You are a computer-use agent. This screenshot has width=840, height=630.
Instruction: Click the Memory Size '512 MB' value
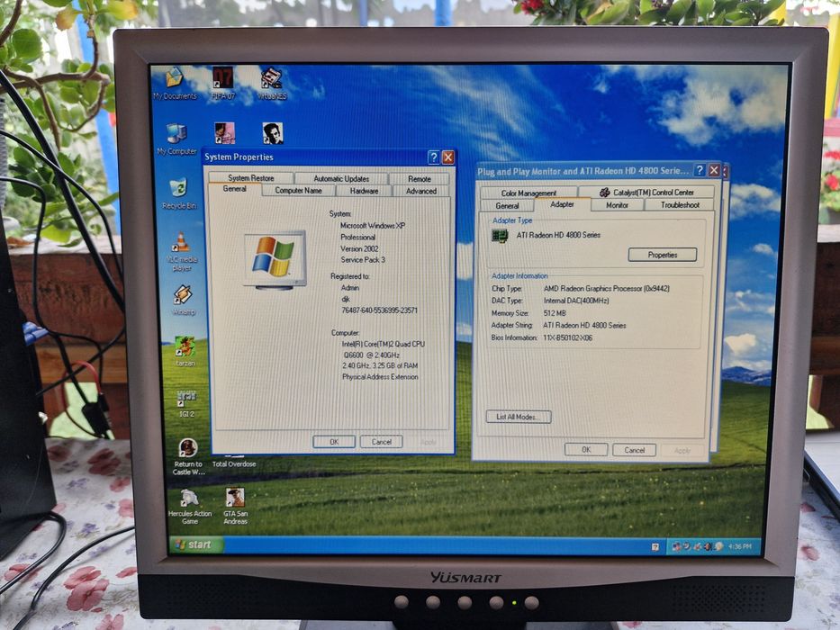pyautogui.click(x=555, y=313)
